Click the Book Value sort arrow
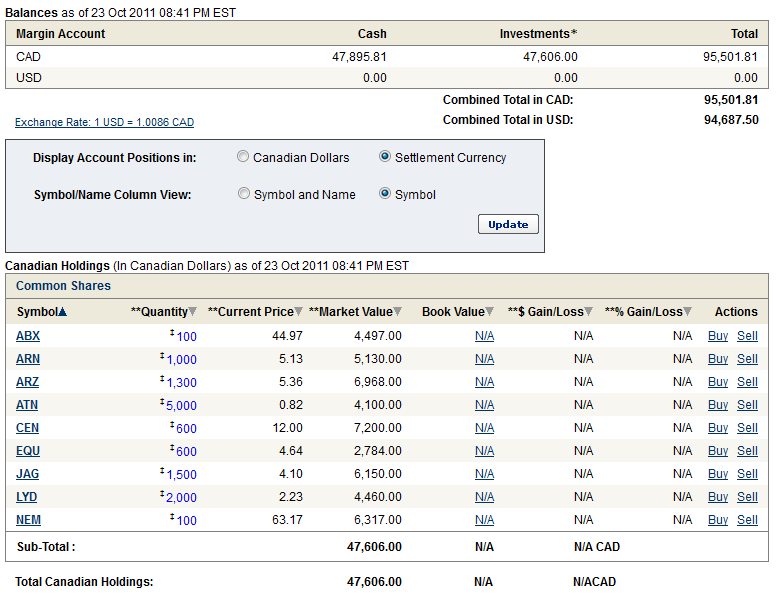This screenshot has height=604, width=784. pos(489,312)
